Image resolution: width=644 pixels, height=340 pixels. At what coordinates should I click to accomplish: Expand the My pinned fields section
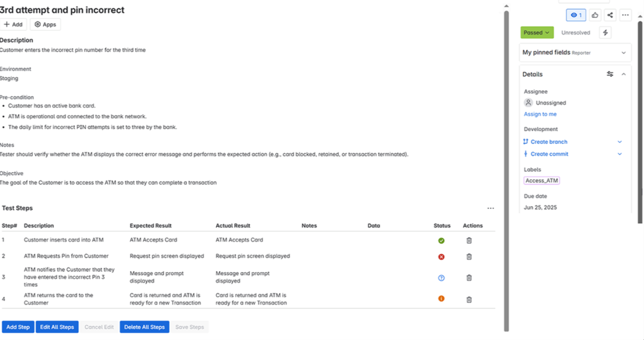point(623,53)
